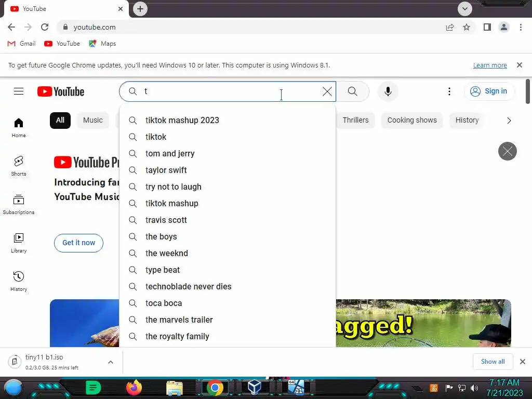Choose suggestion the weeknd
The height and width of the screenshot is (399, 532).
tap(228, 254)
